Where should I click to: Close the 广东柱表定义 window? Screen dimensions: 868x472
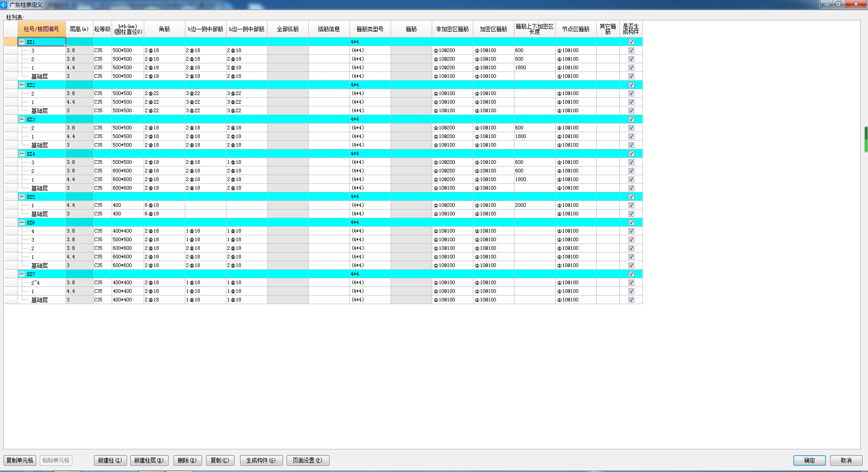point(856,4)
